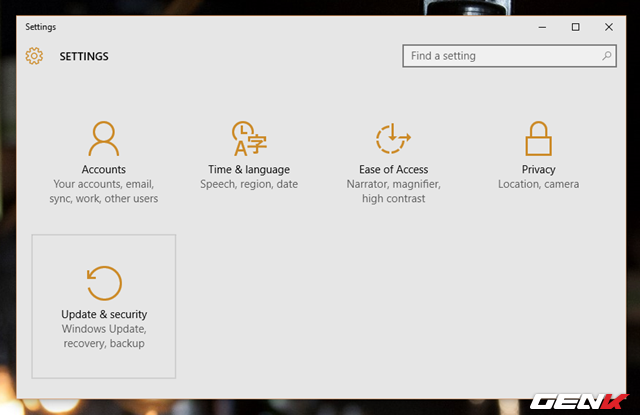Open the Time & language clock icon

248,138
